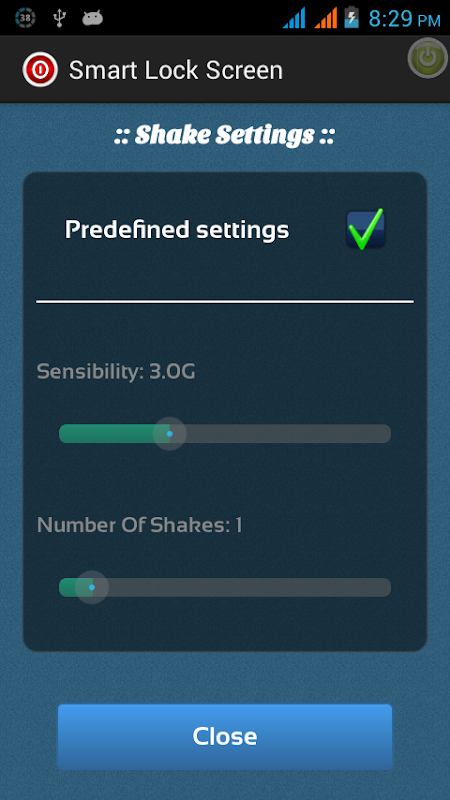Tap the charging battery icon
The width and height of the screenshot is (450, 800).
(x=352, y=17)
